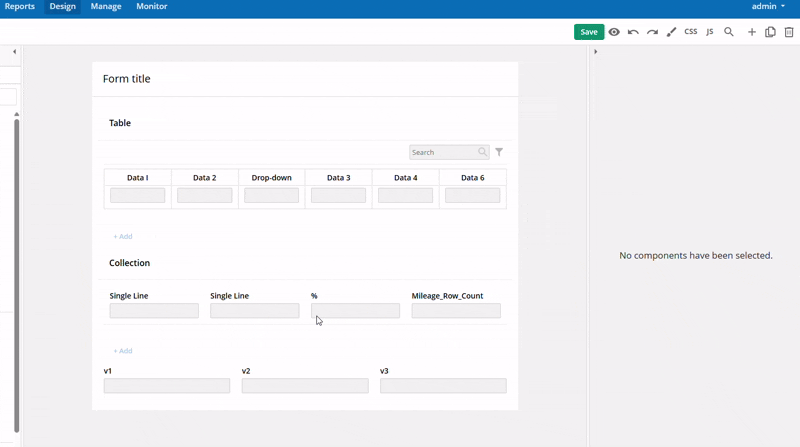Click the undo arrow icon
Viewport: 800px width, 447px height.
pos(633,32)
